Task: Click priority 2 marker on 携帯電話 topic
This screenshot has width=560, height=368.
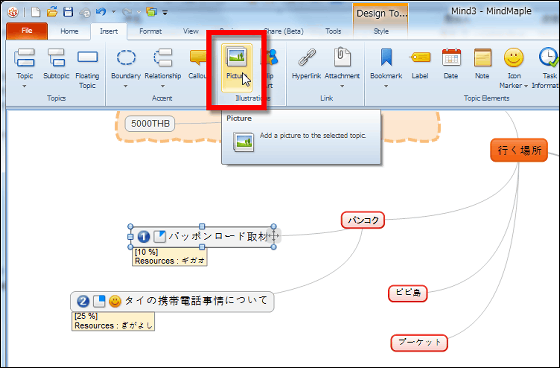Action: pos(83,302)
